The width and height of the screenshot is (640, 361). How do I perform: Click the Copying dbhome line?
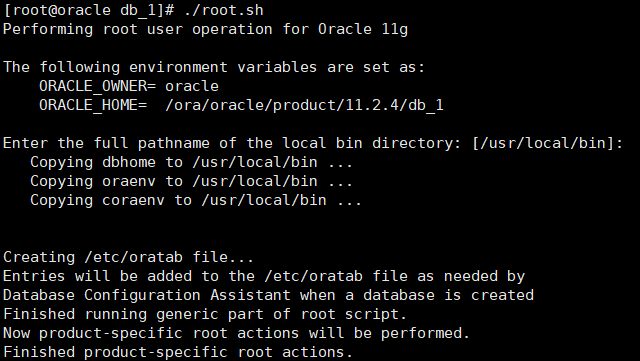click(191, 162)
